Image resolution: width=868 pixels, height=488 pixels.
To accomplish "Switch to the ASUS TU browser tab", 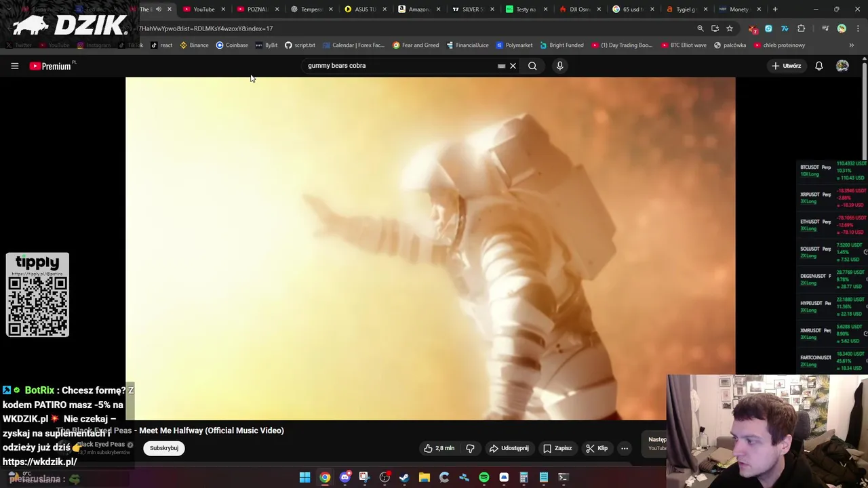I will 365,9.
